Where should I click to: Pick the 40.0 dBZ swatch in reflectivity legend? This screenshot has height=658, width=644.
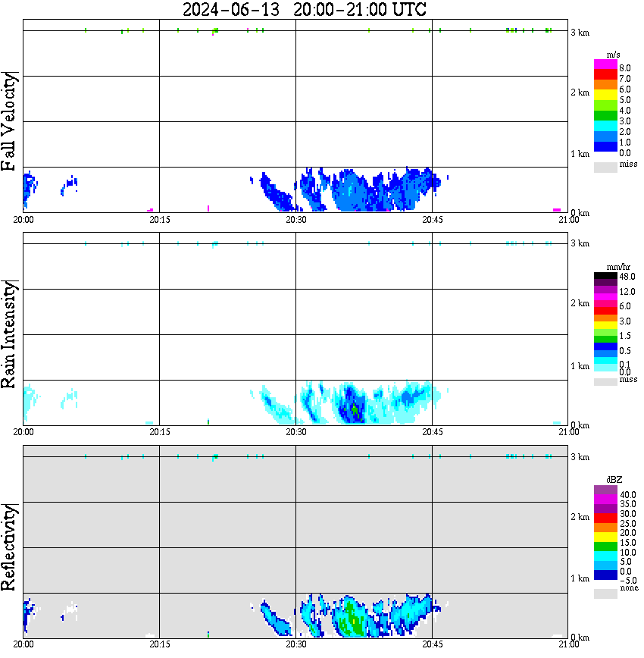[605, 490]
